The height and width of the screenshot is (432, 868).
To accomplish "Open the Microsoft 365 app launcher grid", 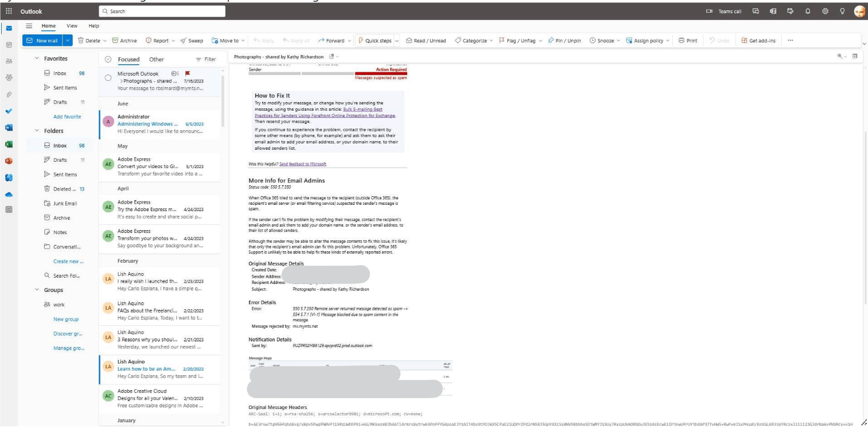I will pyautogui.click(x=9, y=11).
